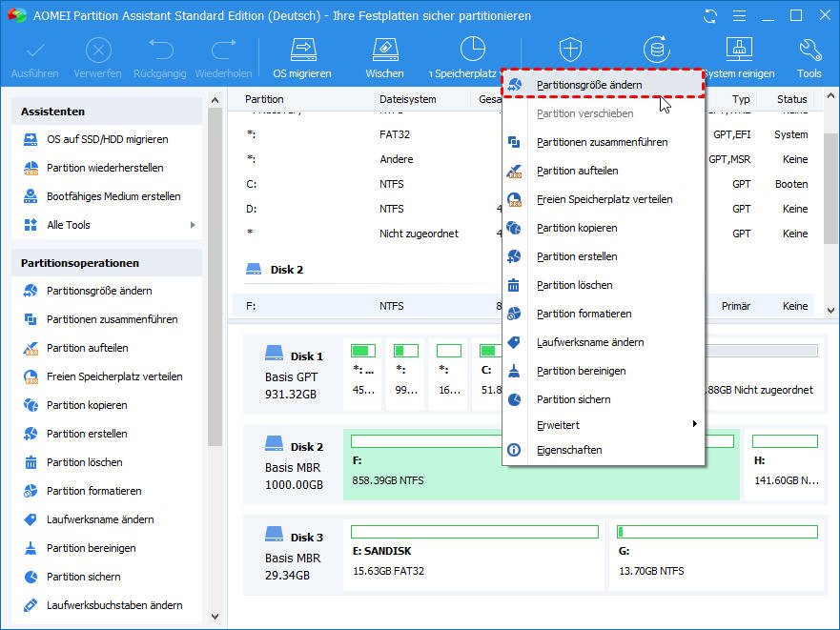Click the sidebar scroll down arrow

pos(215,617)
